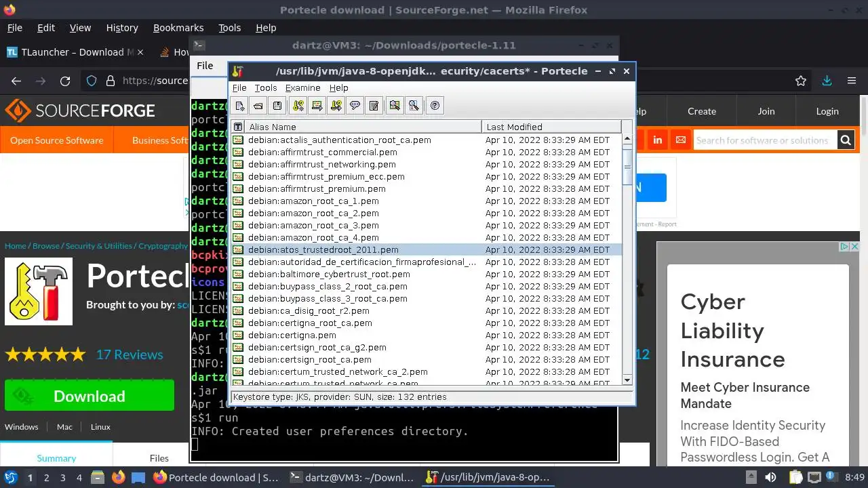Click the certificate list scroll-up arrow
The width and height of the screenshot is (868, 488).
coord(627,139)
